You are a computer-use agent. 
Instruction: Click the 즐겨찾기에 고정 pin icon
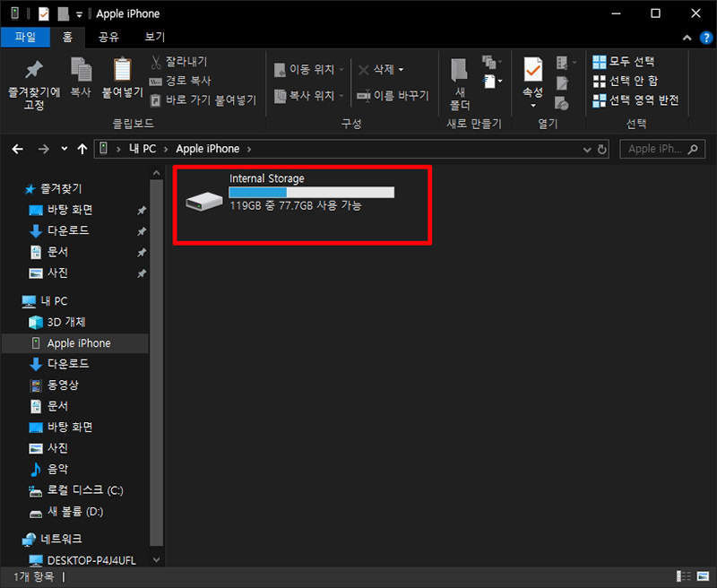pos(34,70)
